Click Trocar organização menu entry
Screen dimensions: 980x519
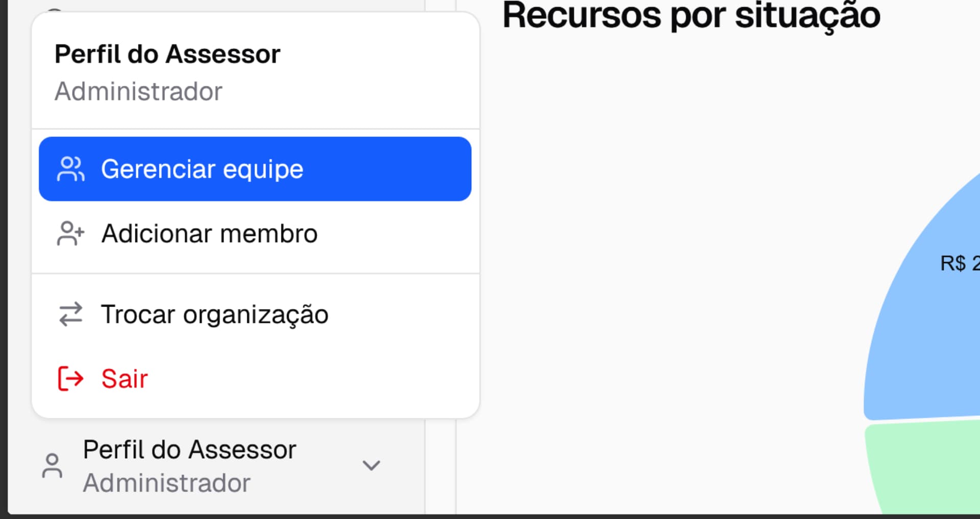click(214, 314)
